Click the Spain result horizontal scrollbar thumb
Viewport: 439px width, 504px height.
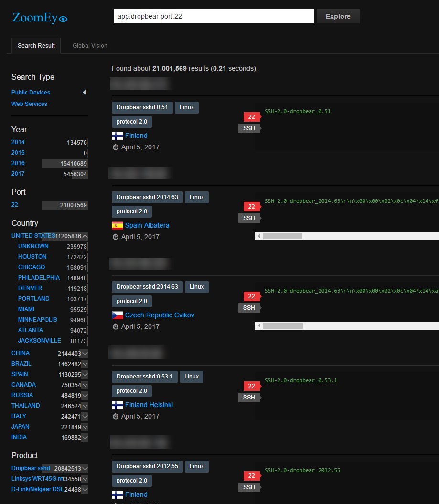283,236
